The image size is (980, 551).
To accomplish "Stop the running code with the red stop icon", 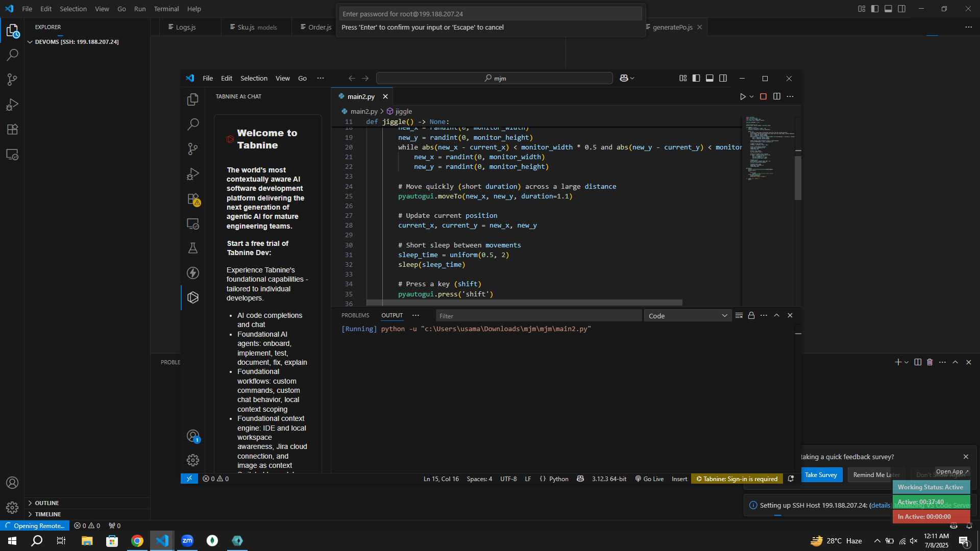I will click(x=763, y=96).
